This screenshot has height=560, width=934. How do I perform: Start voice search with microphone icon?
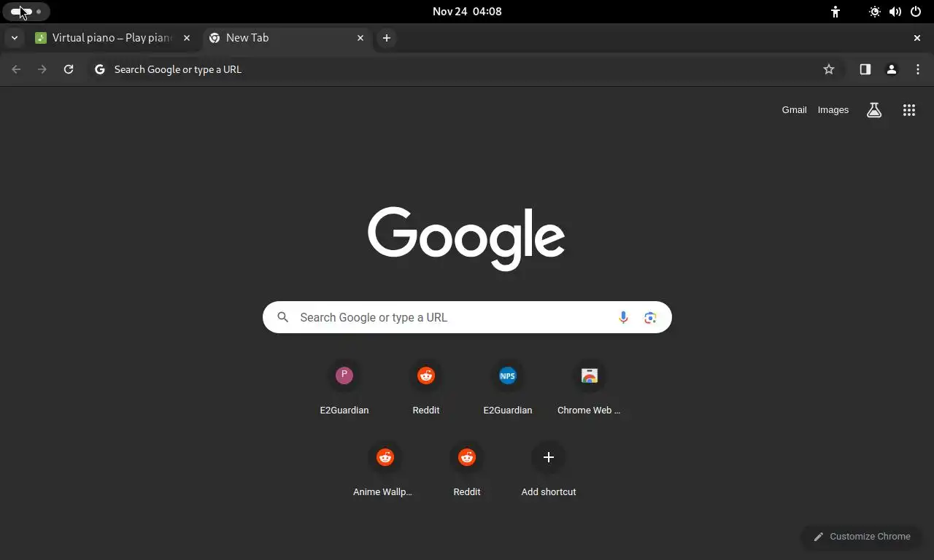coord(623,317)
